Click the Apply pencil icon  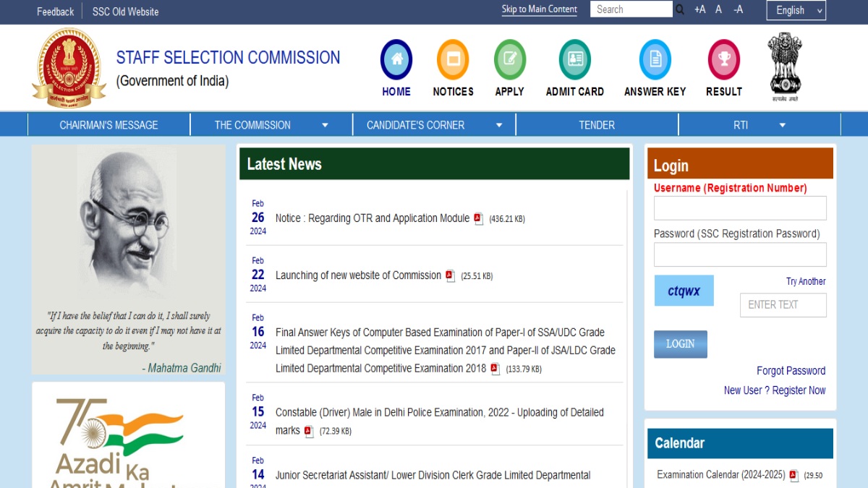[x=509, y=60]
